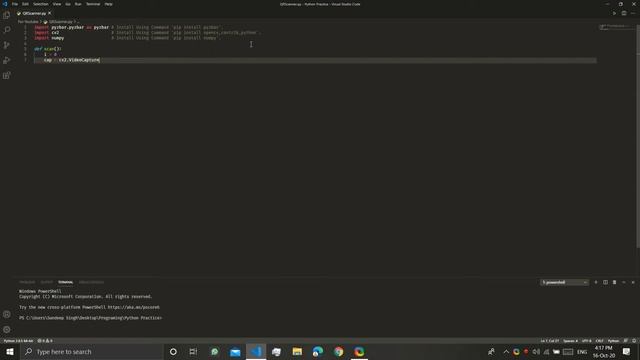Image resolution: width=640 pixels, height=360 pixels.
Task: Open the Selection menu
Action: (40, 4)
